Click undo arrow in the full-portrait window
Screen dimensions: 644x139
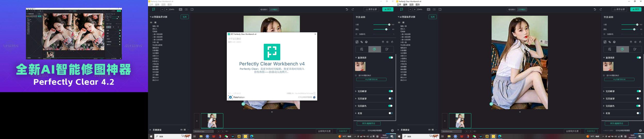coord(595,9)
